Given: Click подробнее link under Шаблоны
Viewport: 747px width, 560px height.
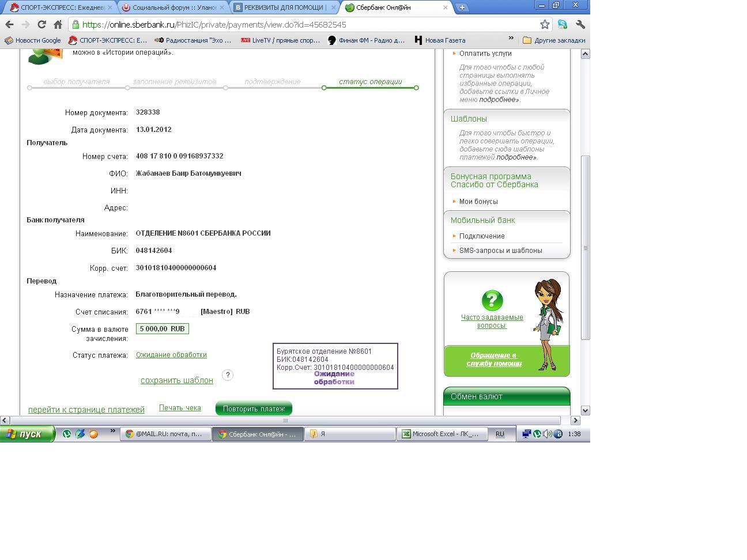Looking at the screenshot, I should 515,157.
